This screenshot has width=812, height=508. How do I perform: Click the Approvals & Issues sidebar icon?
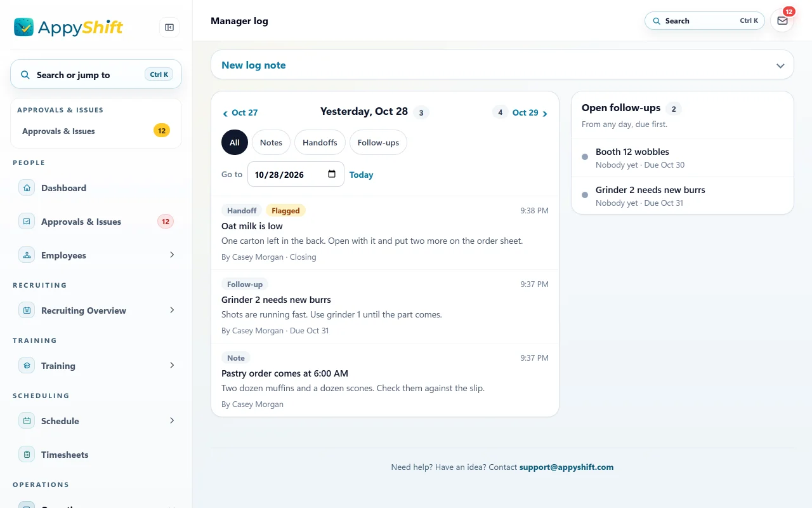pos(27,222)
